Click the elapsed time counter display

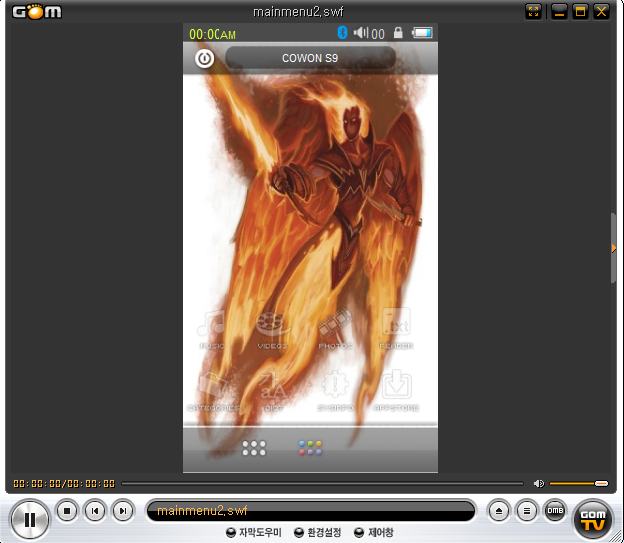point(64,484)
